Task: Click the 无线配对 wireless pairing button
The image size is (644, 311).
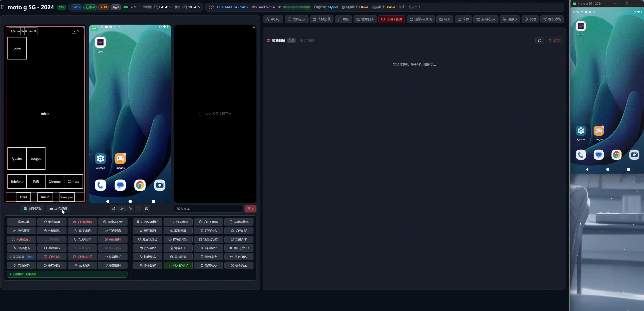Action: pos(82,265)
